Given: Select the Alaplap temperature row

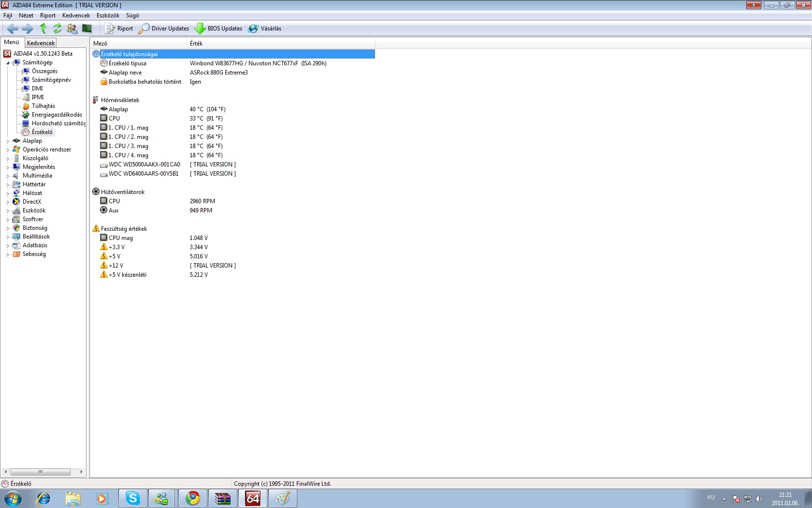Looking at the screenshot, I should click(233, 109).
